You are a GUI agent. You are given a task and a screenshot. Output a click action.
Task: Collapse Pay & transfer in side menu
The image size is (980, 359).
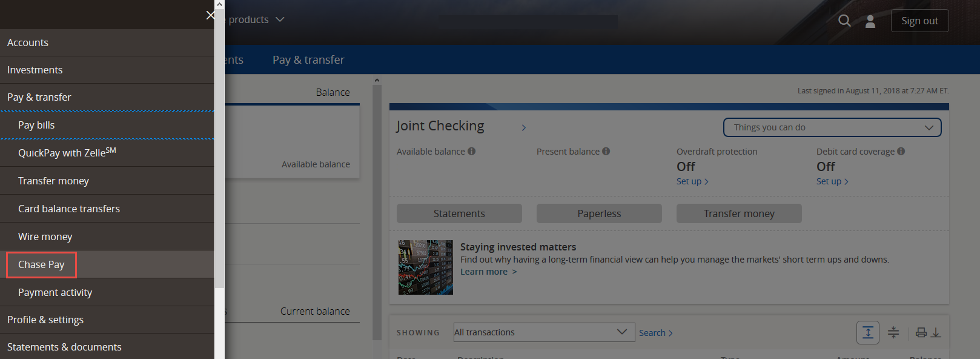(x=107, y=97)
